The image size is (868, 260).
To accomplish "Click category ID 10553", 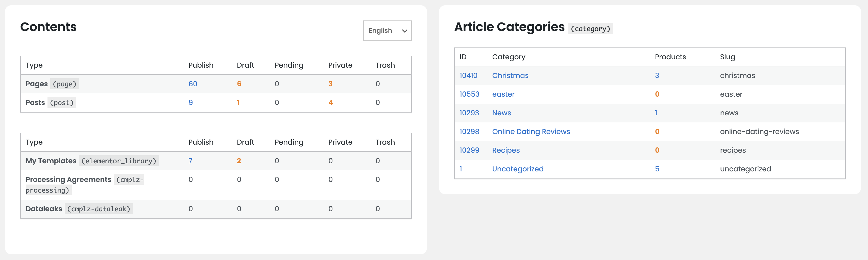I will 469,94.
